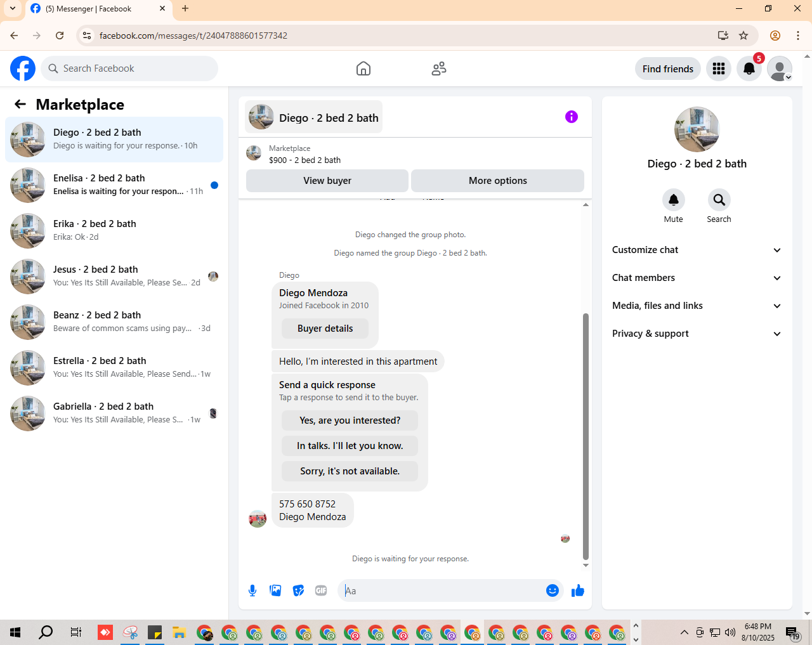
Task: Click the message '575 650 8752 Diego Mendoza'
Action: point(313,511)
